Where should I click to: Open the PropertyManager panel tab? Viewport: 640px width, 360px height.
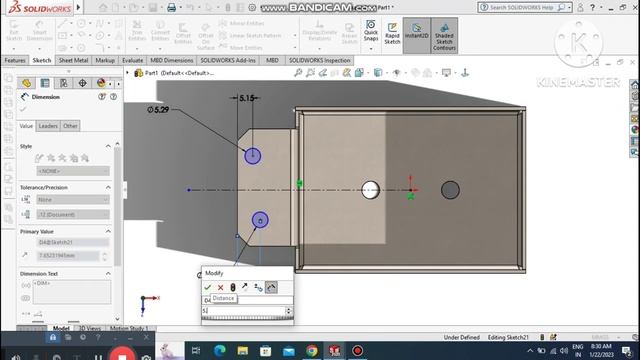point(45,83)
